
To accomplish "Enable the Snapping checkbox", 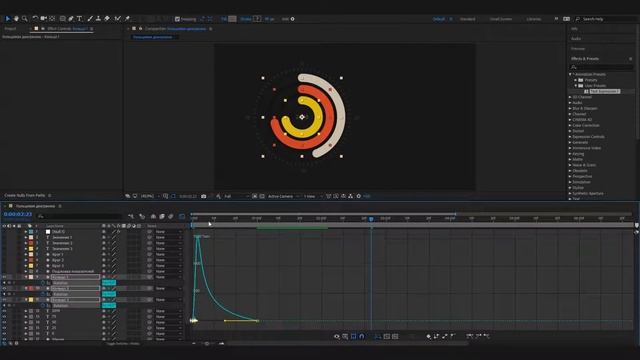I will point(177,19).
